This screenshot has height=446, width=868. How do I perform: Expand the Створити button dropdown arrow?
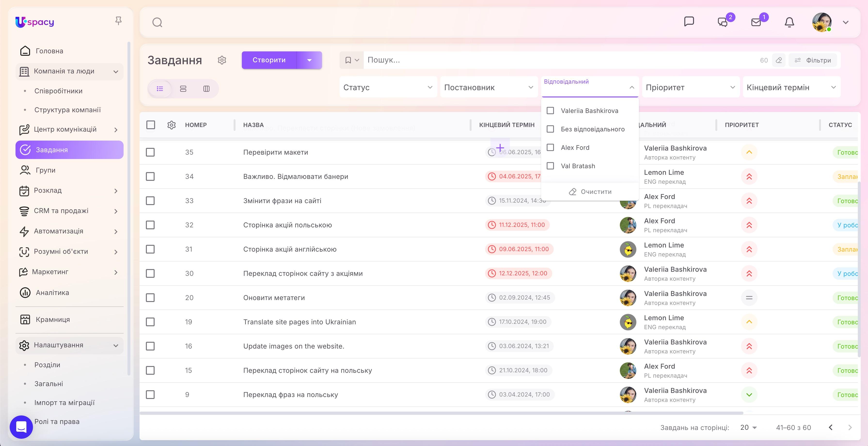pyautogui.click(x=309, y=60)
